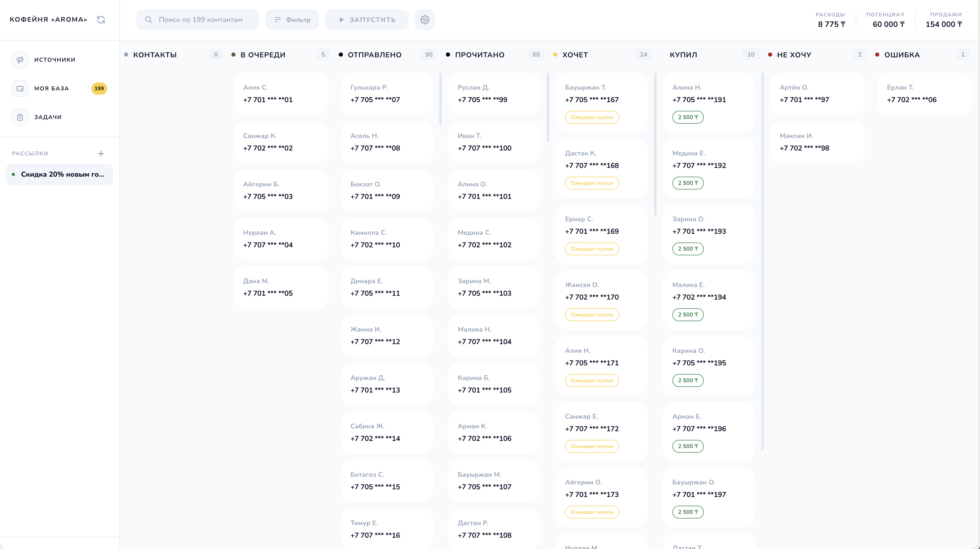The width and height of the screenshot is (980, 549).
Task: Click «Ожидает купон» tag on Дастан К.
Action: (x=592, y=183)
